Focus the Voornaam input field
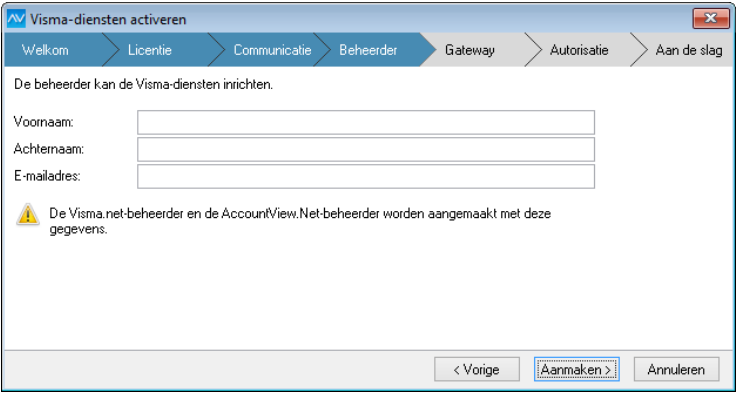Viewport: 737px width, 393px height. [366, 122]
